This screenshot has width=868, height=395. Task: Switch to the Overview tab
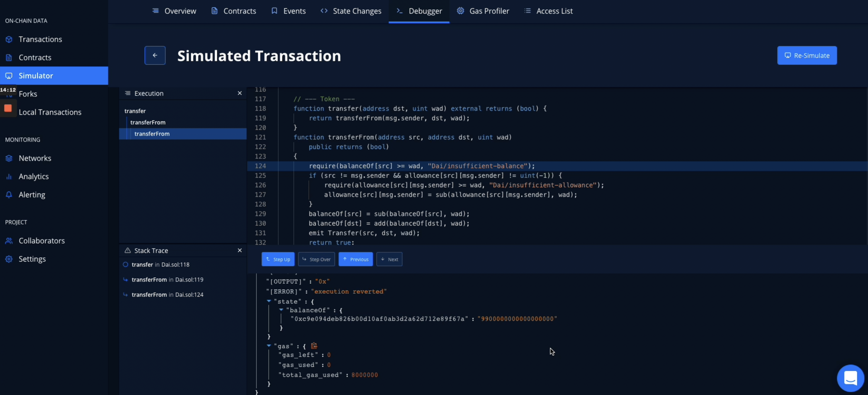tap(174, 11)
